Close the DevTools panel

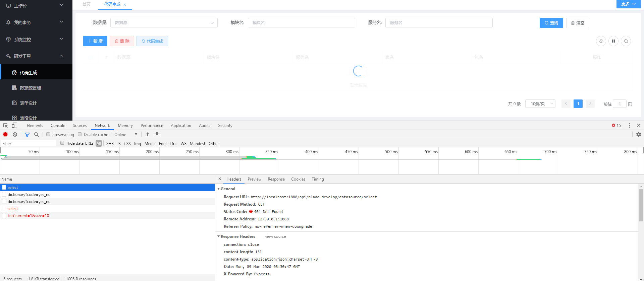click(639, 125)
